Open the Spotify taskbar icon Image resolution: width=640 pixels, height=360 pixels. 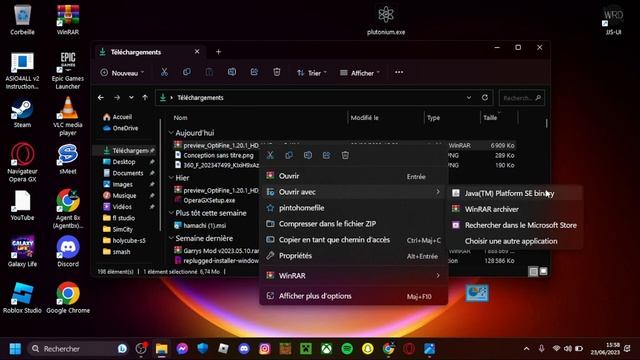[x=347, y=349]
